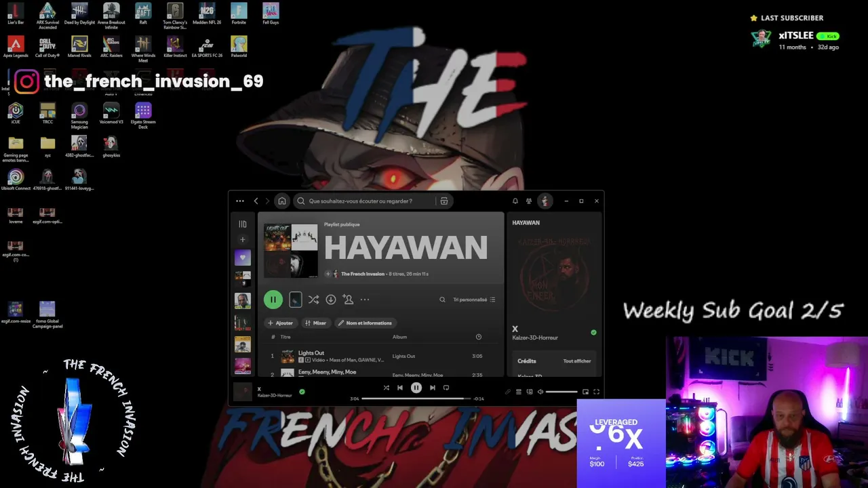The width and height of the screenshot is (868, 488).
Task: Pause the HAYAWAN playlist with the green button
Action: pyautogui.click(x=273, y=300)
